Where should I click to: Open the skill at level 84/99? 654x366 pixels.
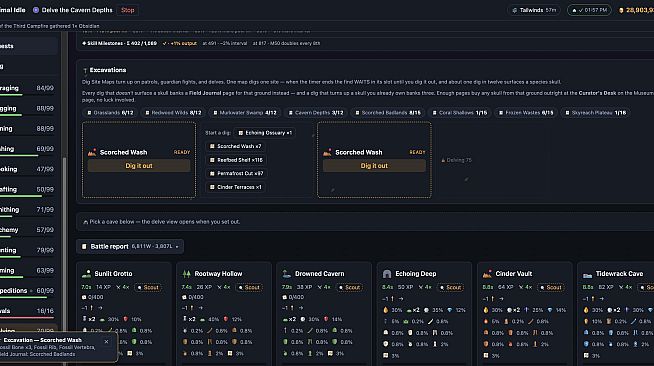point(27,88)
